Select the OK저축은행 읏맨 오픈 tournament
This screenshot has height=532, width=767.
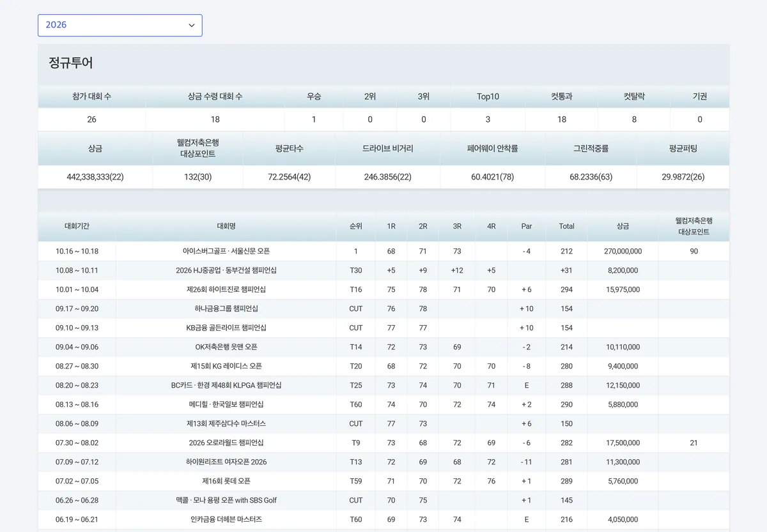click(226, 347)
